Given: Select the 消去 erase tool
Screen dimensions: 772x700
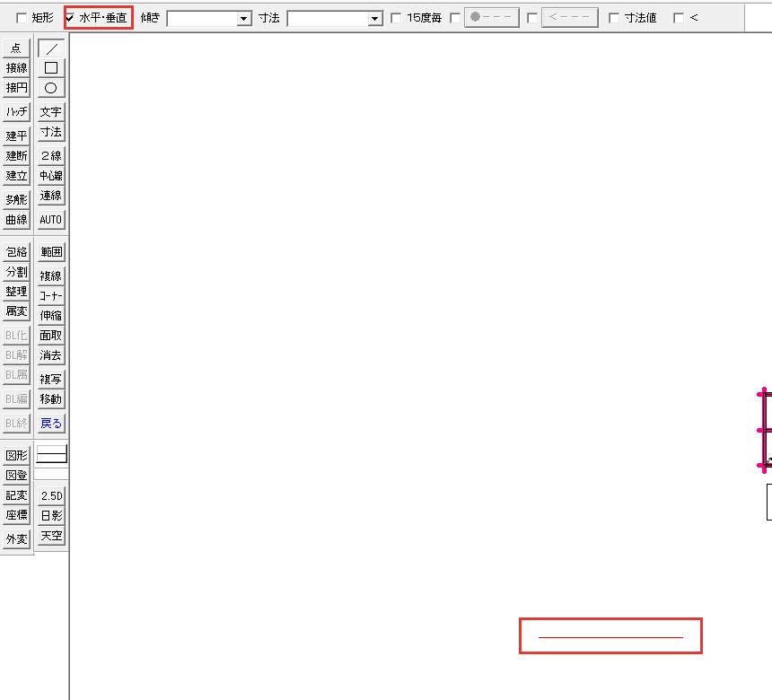Looking at the screenshot, I should coord(51,355).
